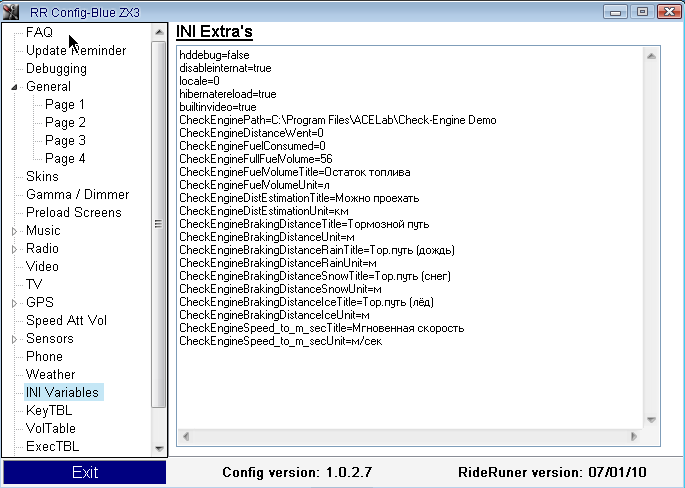Select Page 2 under General

tap(65, 122)
